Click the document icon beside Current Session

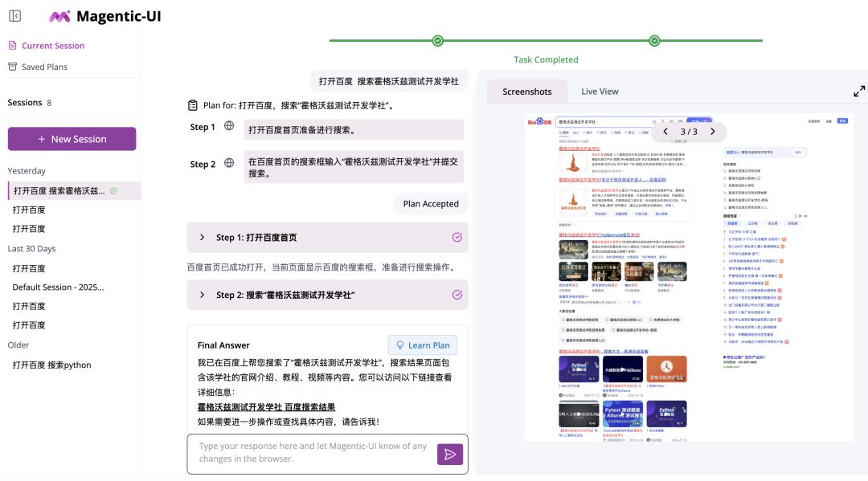tap(11, 45)
